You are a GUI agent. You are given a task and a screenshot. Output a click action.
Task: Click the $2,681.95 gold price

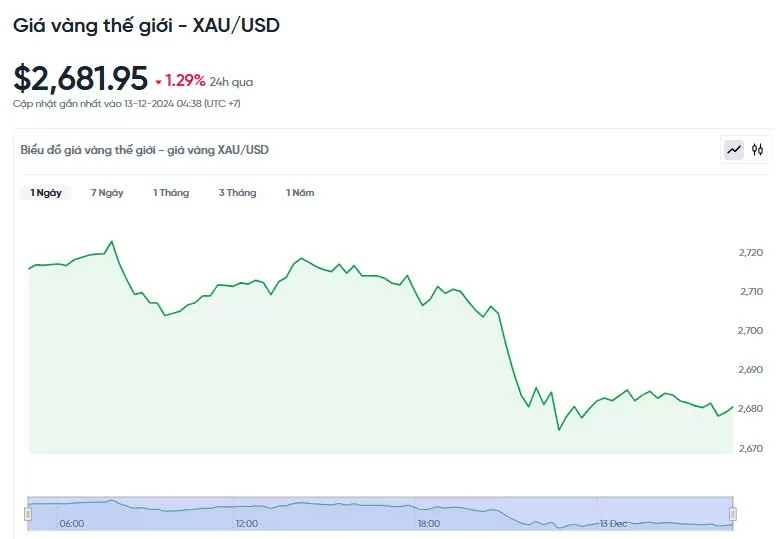(x=81, y=78)
